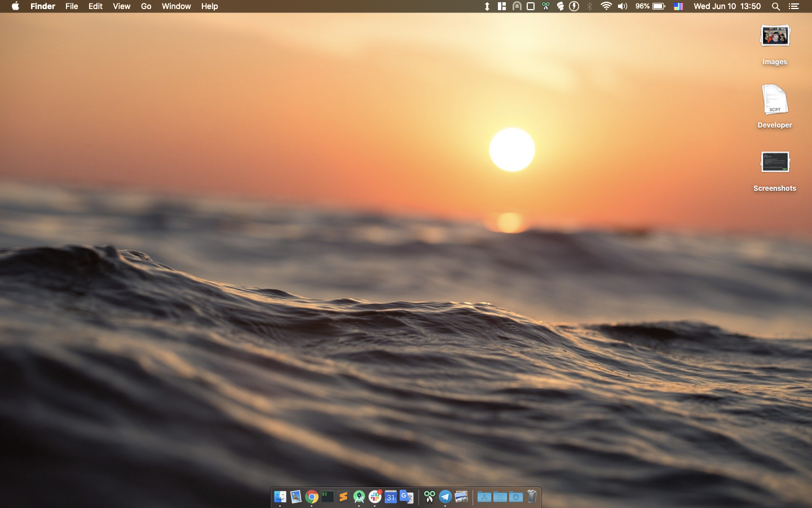The height and width of the screenshot is (508, 812).
Task: Open the Wi-Fi status menu
Action: coord(606,6)
